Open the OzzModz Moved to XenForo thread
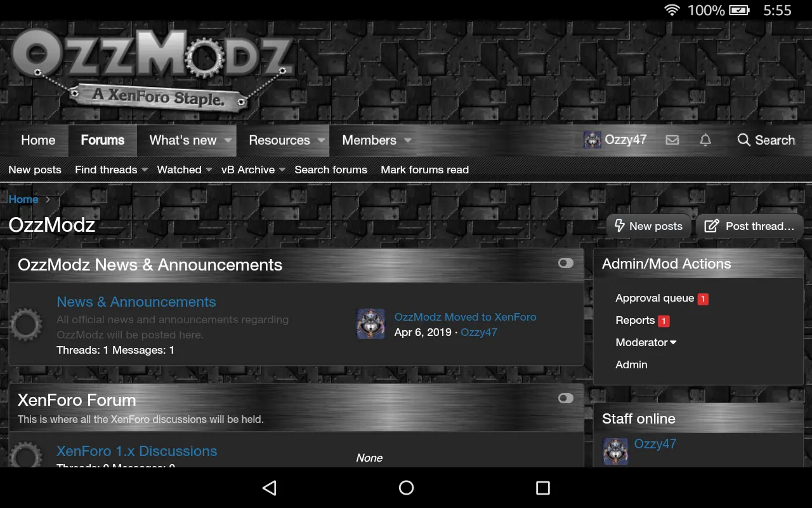The image size is (812, 508). tap(465, 317)
